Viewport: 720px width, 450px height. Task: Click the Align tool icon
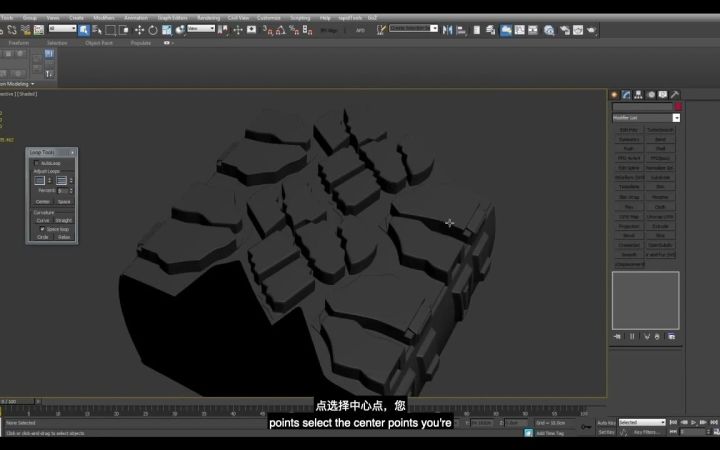(461, 30)
